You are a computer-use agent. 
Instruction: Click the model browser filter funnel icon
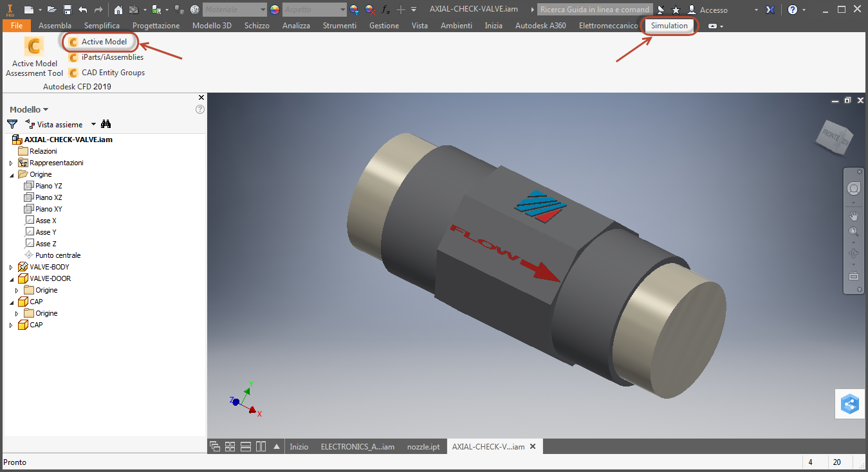(12, 124)
